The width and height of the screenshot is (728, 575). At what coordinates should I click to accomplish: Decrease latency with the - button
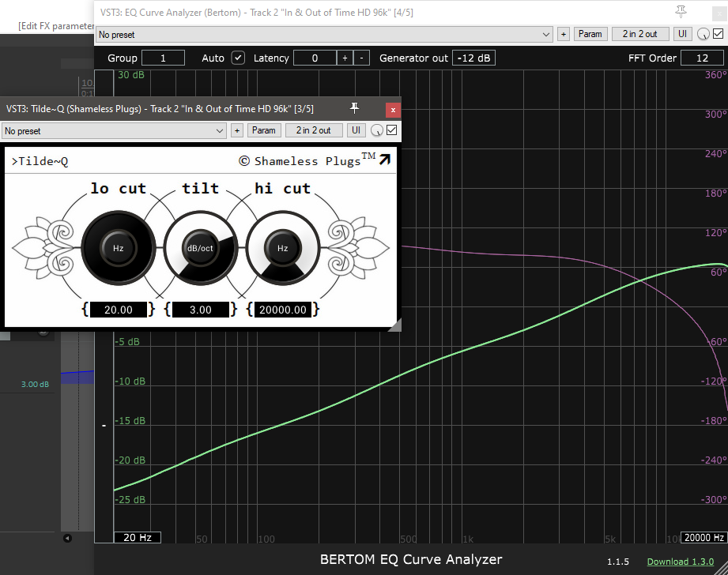[x=362, y=58]
